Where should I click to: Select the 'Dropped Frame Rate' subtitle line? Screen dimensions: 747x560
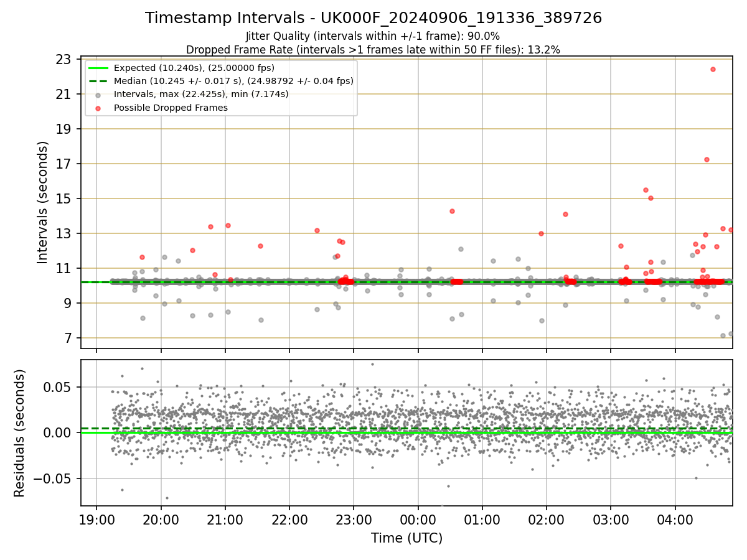[373, 50]
